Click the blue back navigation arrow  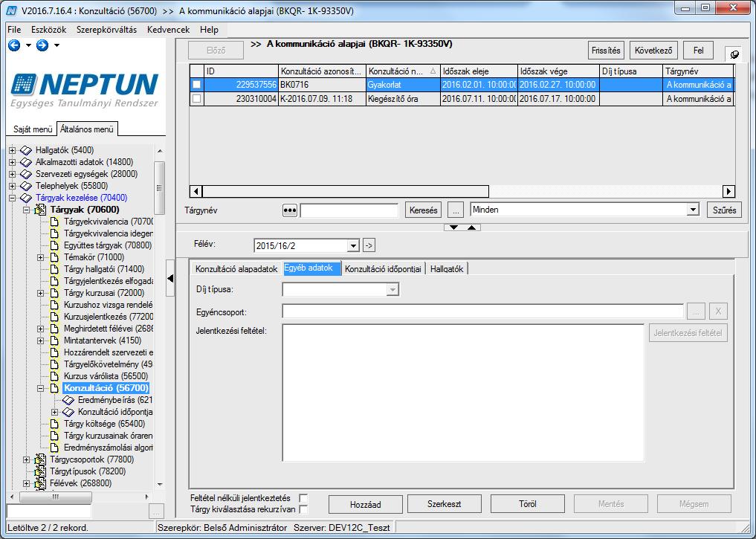(14, 45)
